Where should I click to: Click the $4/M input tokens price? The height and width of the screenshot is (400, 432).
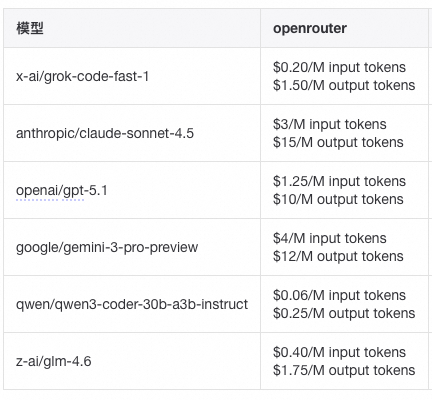coord(330,238)
